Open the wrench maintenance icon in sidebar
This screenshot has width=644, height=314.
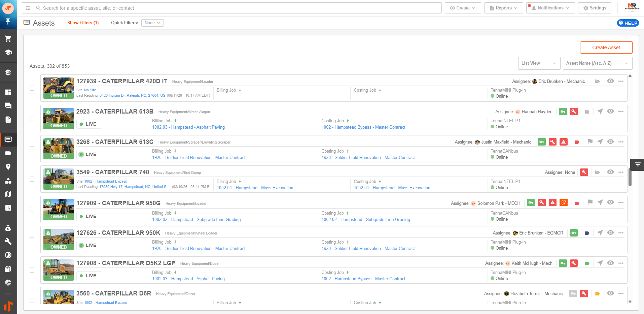coord(8,242)
